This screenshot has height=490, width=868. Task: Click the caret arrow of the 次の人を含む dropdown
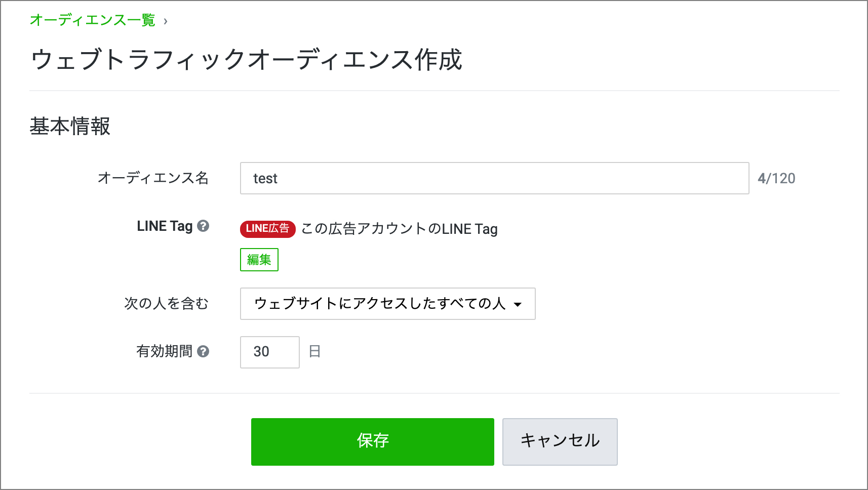pos(518,304)
